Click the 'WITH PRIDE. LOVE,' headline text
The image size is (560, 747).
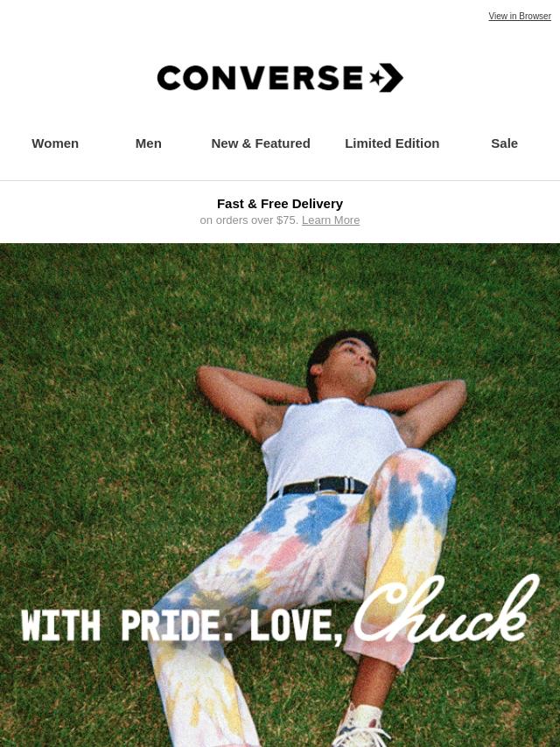(x=182, y=625)
